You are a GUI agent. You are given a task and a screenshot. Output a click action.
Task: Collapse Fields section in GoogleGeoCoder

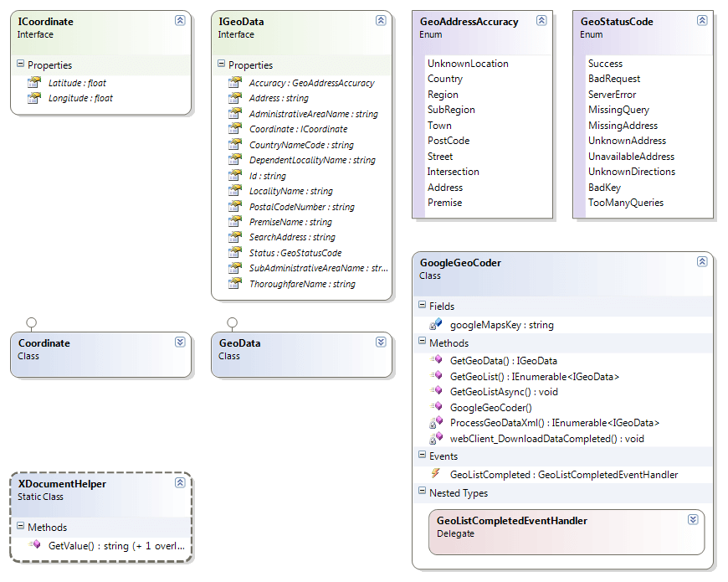[x=422, y=305]
